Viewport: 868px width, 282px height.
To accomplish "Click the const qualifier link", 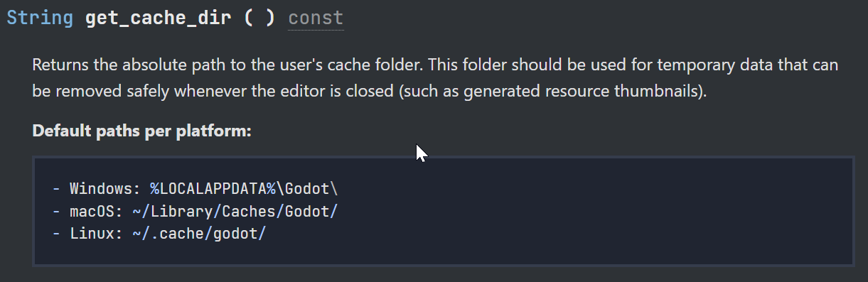I will [x=316, y=18].
